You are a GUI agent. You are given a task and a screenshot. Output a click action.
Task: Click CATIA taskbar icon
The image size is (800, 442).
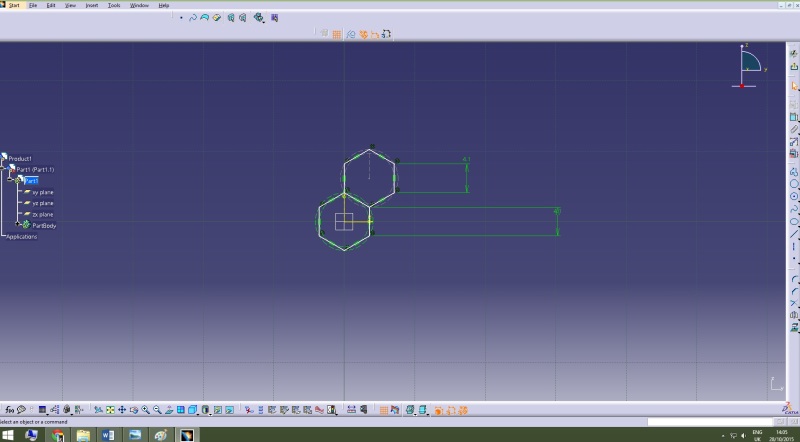pos(187,435)
